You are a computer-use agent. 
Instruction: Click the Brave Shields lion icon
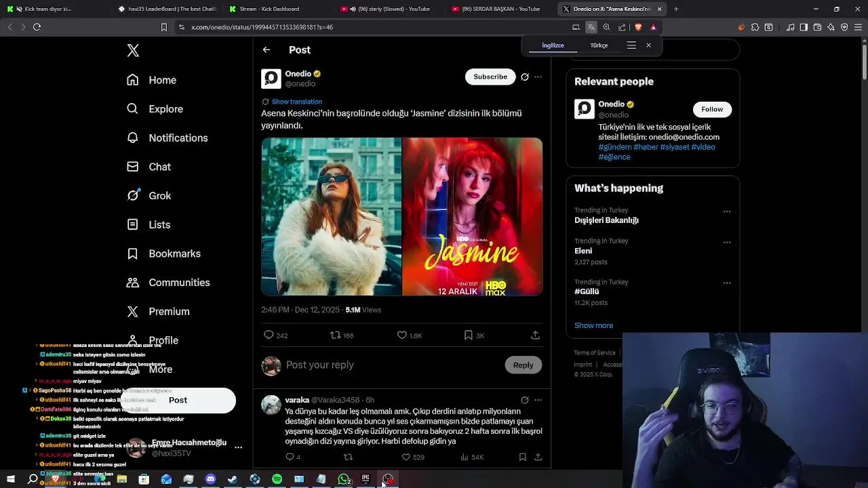(x=638, y=27)
